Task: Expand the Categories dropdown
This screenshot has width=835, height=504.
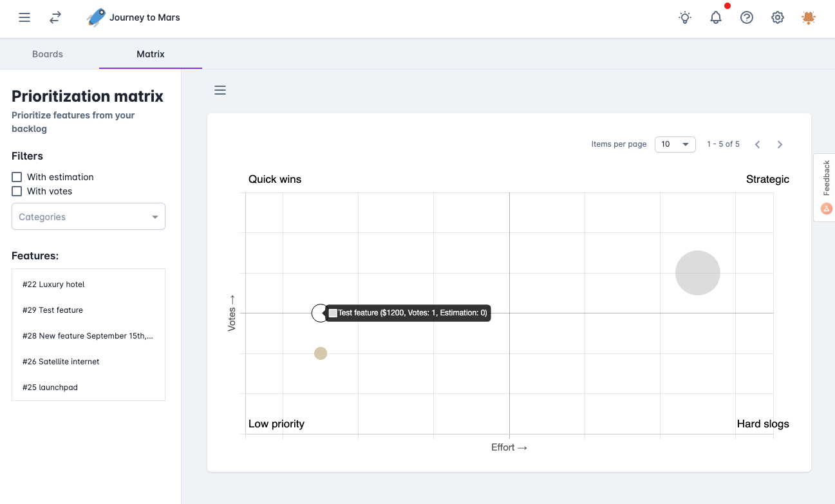Action: tap(89, 217)
